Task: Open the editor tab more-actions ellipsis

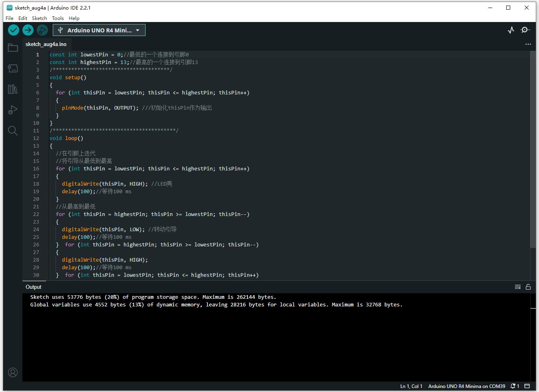Action: [528, 44]
